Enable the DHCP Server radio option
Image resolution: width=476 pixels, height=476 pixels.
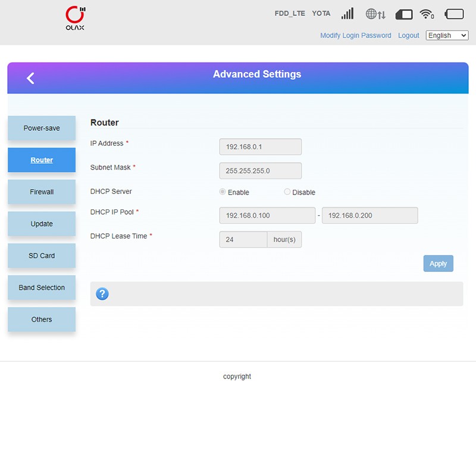click(223, 192)
